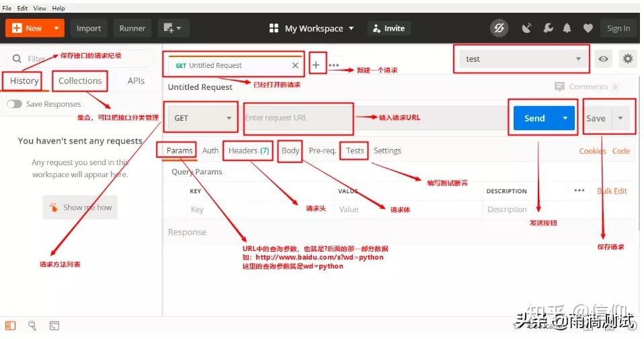Open the console icon in status bar
Viewport: 644px width, 339px height.
pyautogui.click(x=54, y=326)
